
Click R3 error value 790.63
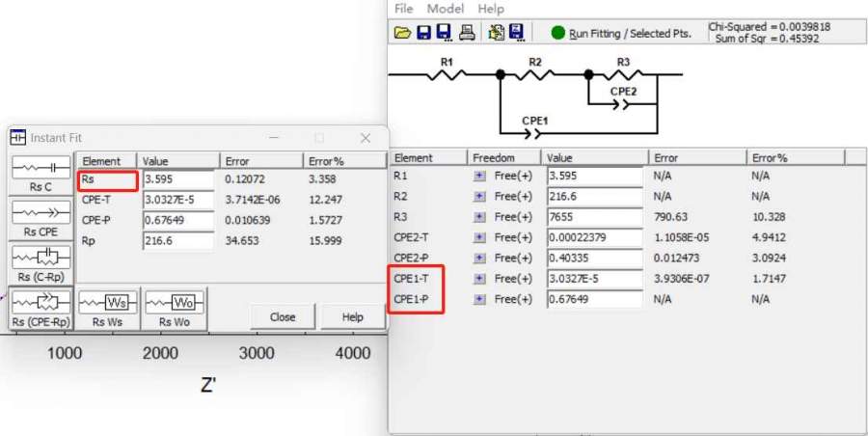click(x=669, y=217)
